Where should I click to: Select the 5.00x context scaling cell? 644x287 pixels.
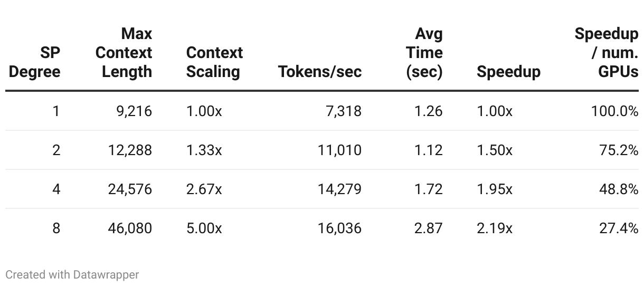pyautogui.click(x=204, y=228)
